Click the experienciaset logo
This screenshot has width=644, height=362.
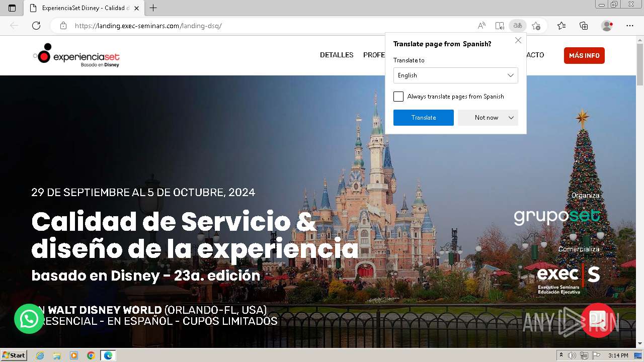(76, 55)
